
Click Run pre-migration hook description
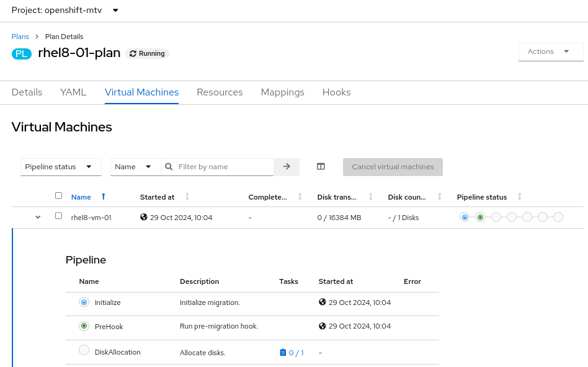coord(218,326)
